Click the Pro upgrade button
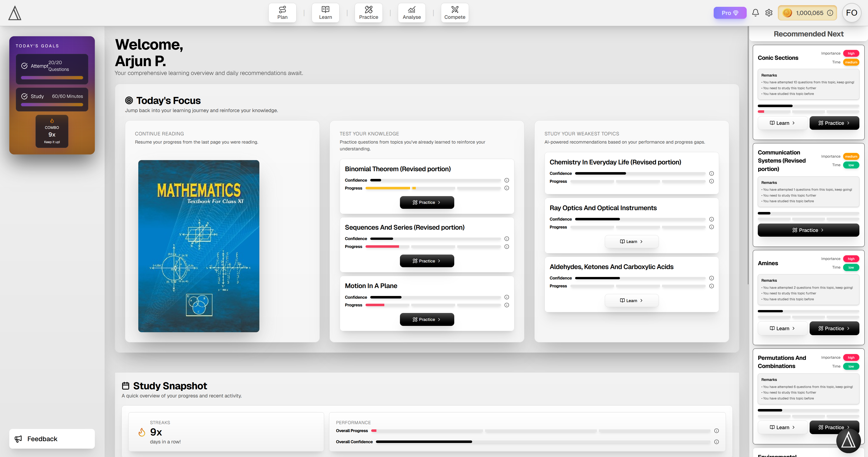The image size is (868, 457). pyautogui.click(x=730, y=12)
